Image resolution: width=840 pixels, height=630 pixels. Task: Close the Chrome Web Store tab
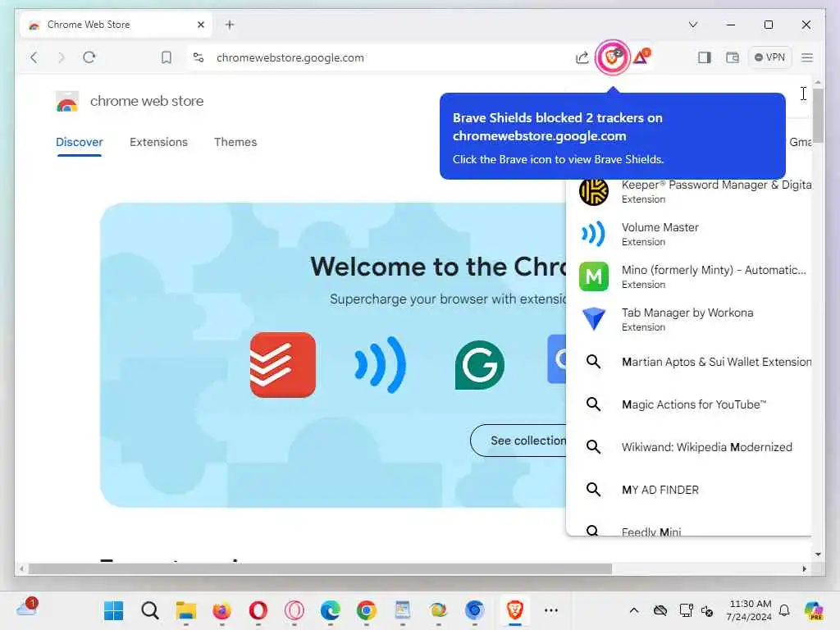(201, 25)
